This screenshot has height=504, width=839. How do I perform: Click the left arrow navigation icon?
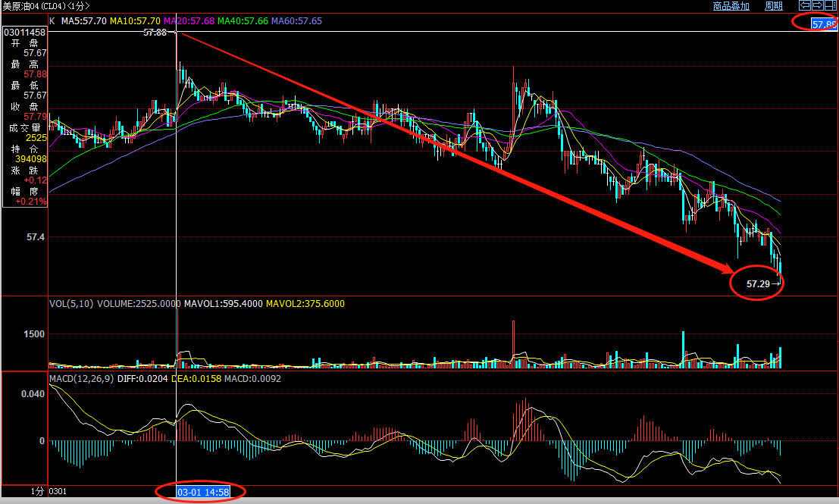pos(804,6)
